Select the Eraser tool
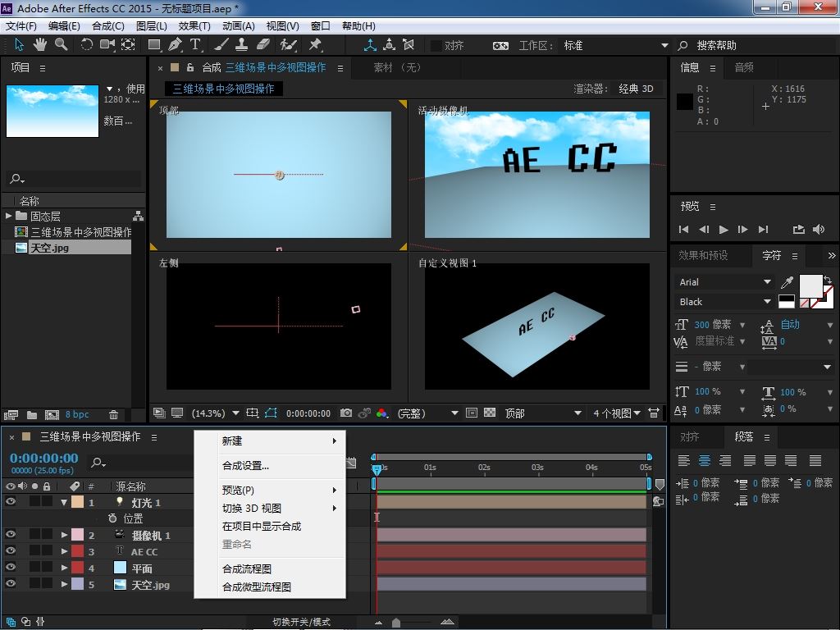This screenshot has height=630, width=840. coord(263,45)
